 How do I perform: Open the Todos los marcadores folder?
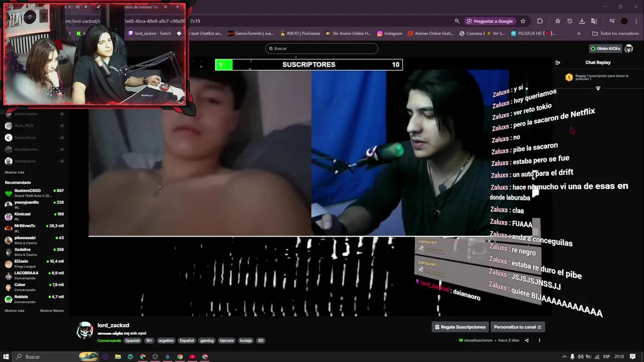tap(615, 34)
